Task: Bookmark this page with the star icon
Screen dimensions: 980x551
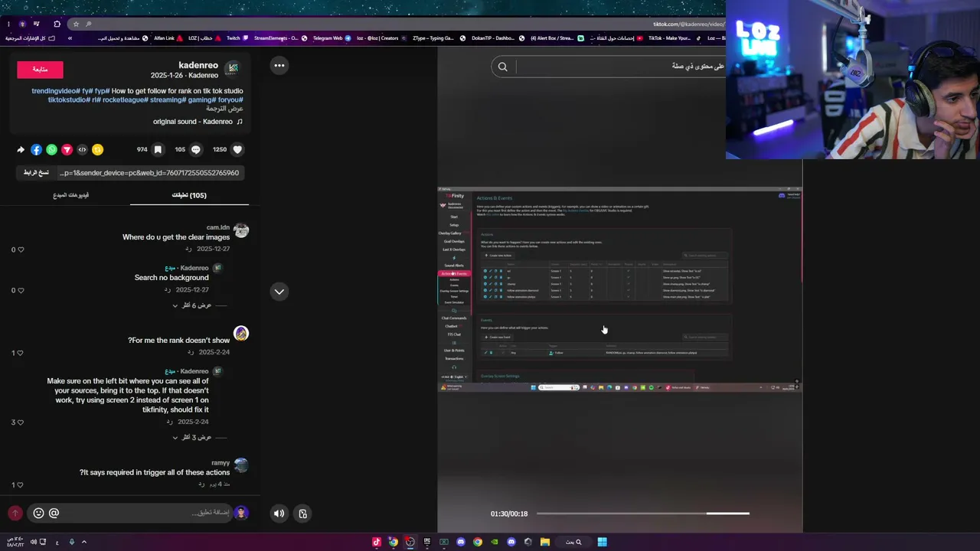Action: (x=76, y=24)
